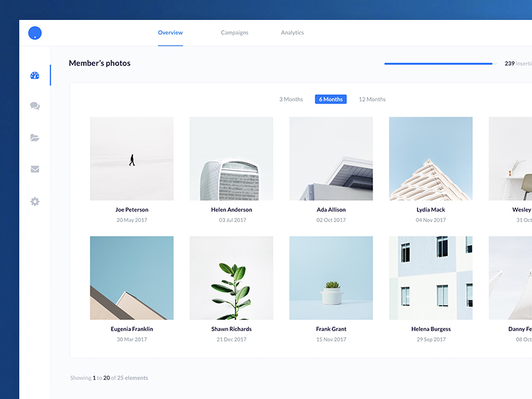
Task: Open the chat messages sidebar icon
Action: tap(35, 106)
